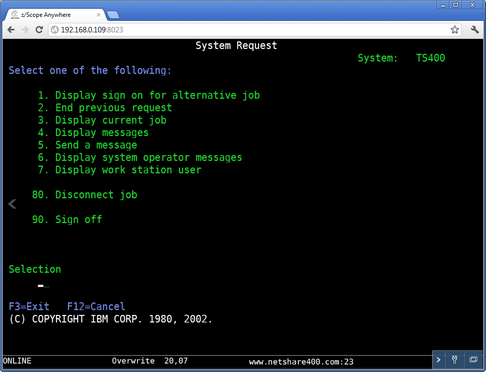Click the ONLINE status indicator

pos(17,361)
